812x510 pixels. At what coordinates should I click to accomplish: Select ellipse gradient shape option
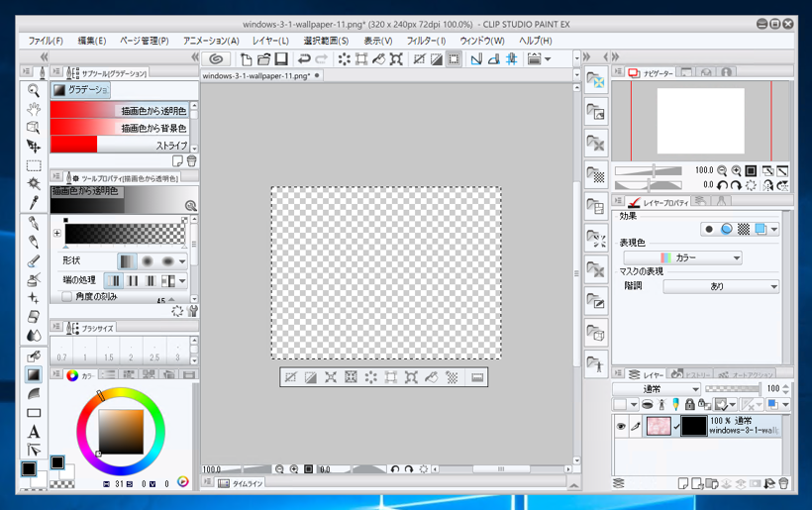[167, 261]
